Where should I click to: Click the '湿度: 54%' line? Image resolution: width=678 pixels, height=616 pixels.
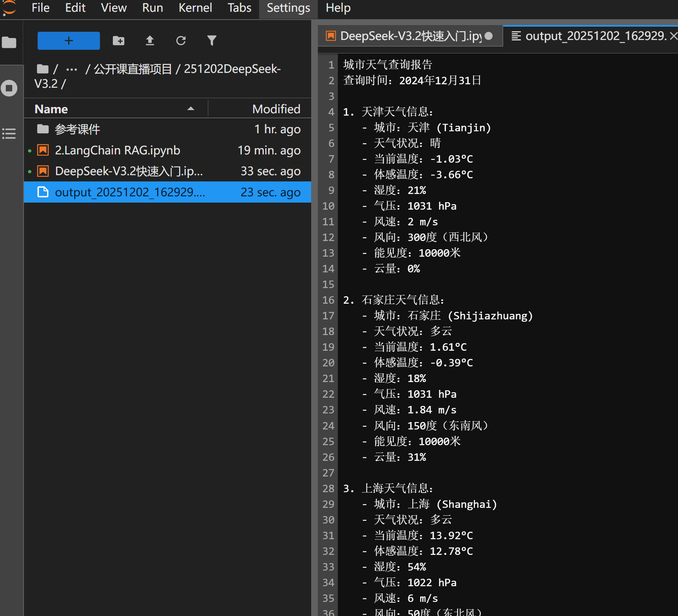tap(394, 567)
